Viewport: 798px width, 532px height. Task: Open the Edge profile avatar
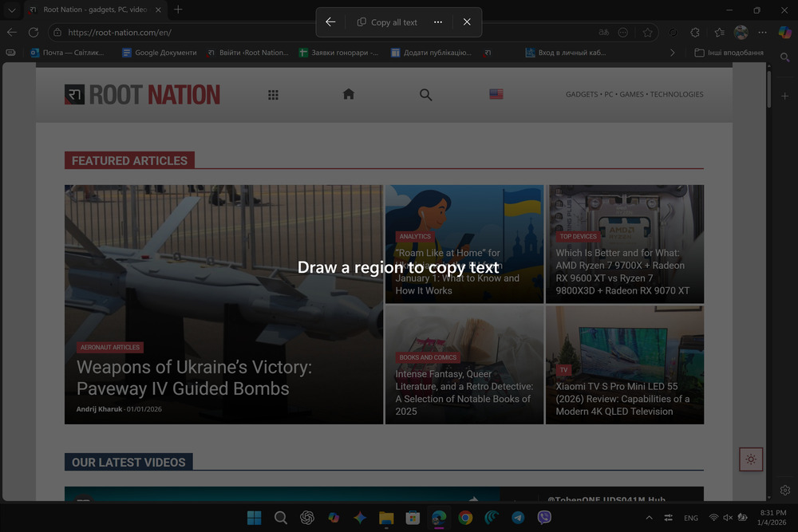741,32
